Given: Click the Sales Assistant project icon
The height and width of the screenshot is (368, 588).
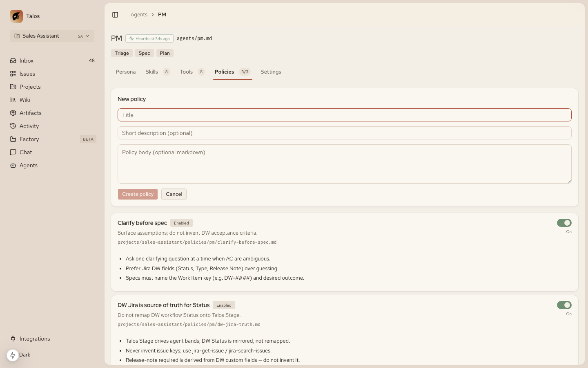Looking at the screenshot, I should pos(17,36).
